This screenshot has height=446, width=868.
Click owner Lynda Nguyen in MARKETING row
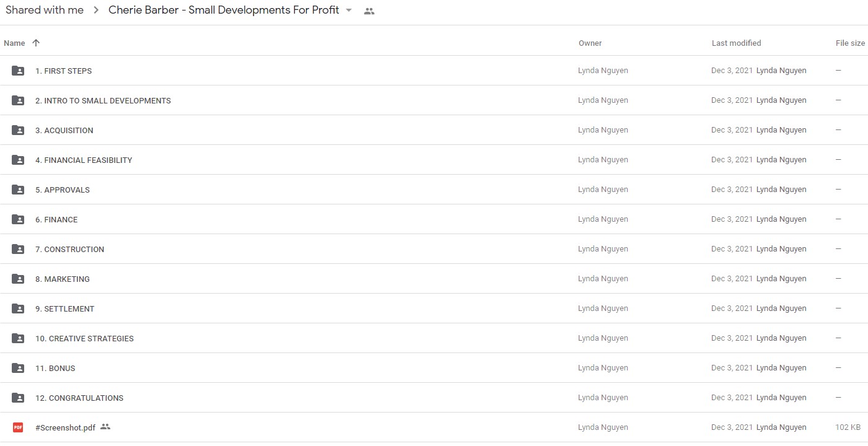603,279
